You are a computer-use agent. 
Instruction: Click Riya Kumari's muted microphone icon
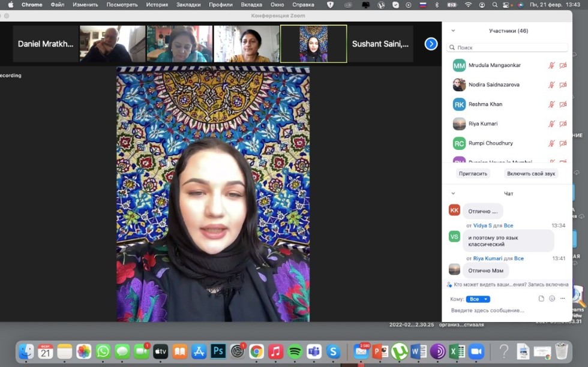(551, 124)
